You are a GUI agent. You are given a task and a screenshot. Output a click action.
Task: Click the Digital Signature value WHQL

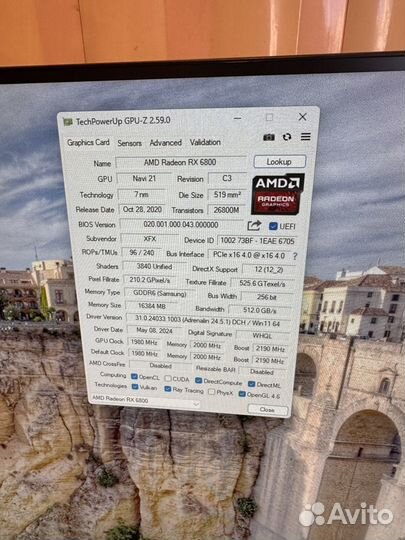pos(262,336)
